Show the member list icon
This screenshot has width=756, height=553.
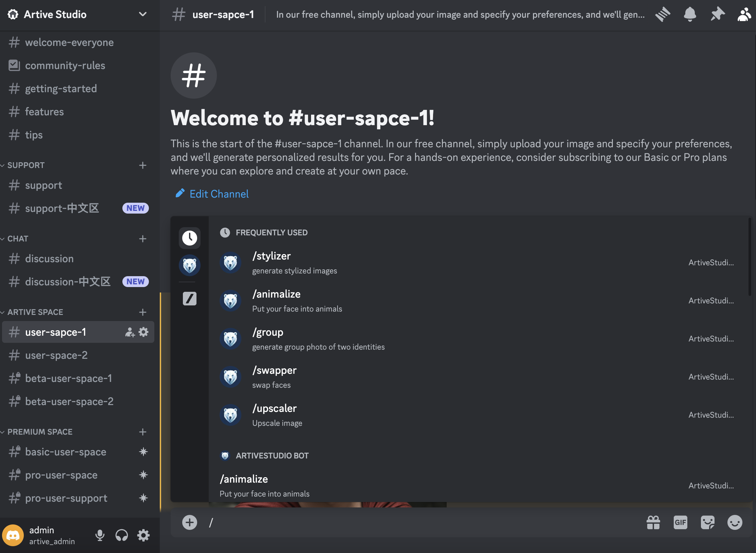coord(744,15)
